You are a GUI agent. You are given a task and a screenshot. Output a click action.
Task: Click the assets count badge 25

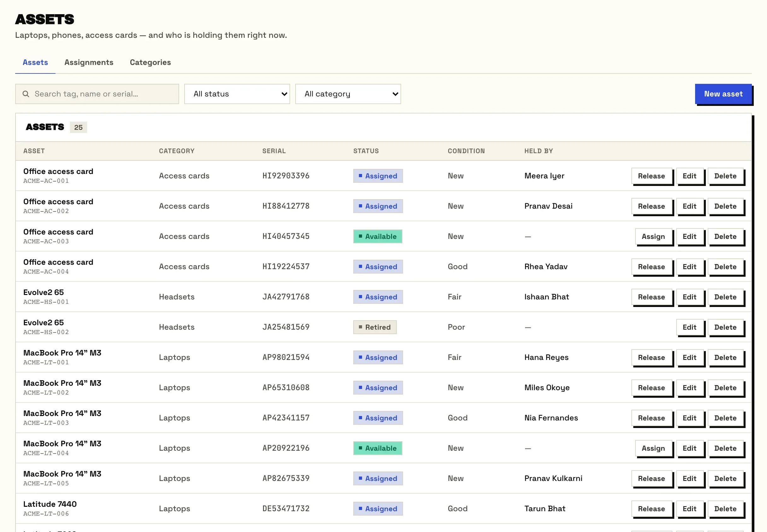tap(78, 128)
